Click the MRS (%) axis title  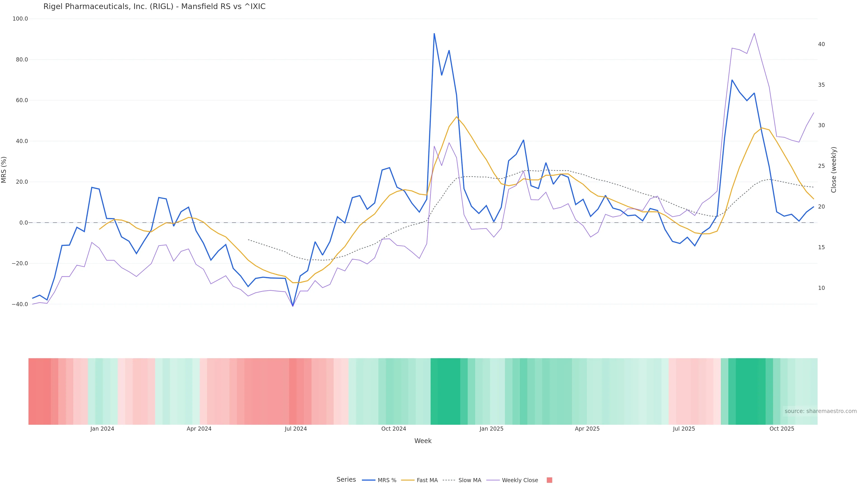click(x=4, y=170)
